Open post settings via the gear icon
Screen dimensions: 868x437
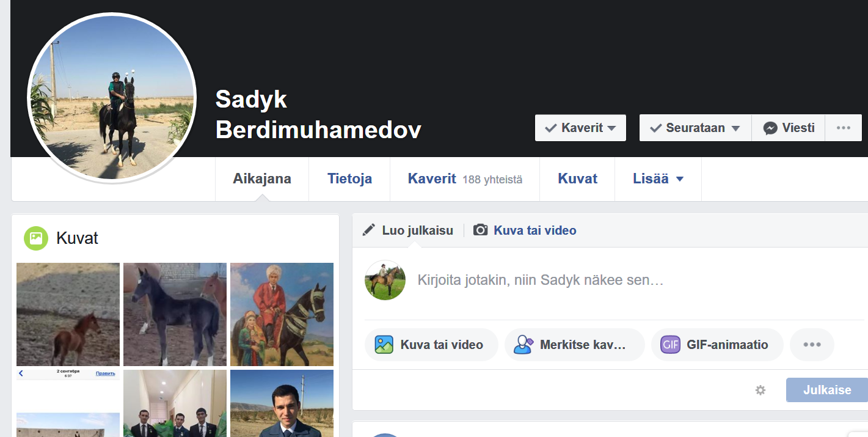(x=760, y=390)
